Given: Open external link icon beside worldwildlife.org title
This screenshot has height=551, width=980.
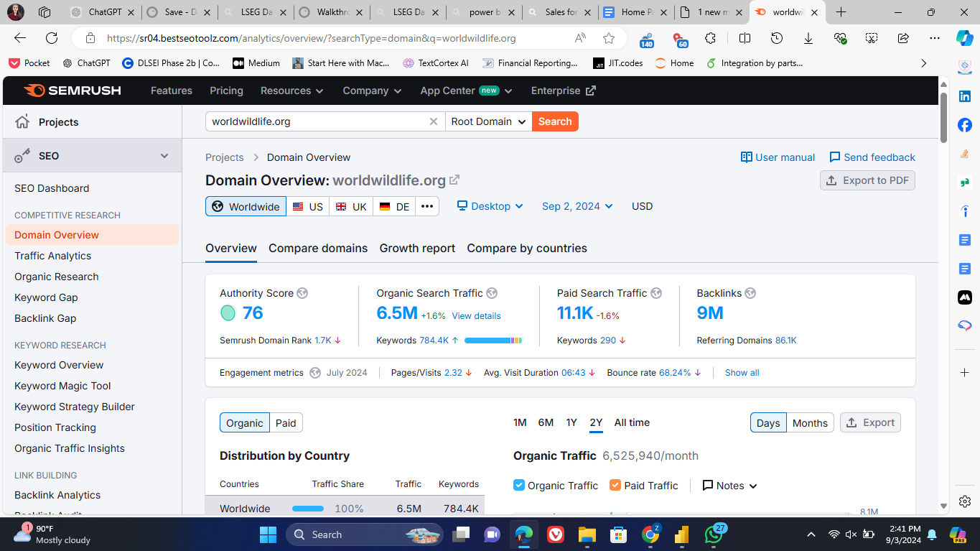Looking at the screenshot, I should [454, 180].
